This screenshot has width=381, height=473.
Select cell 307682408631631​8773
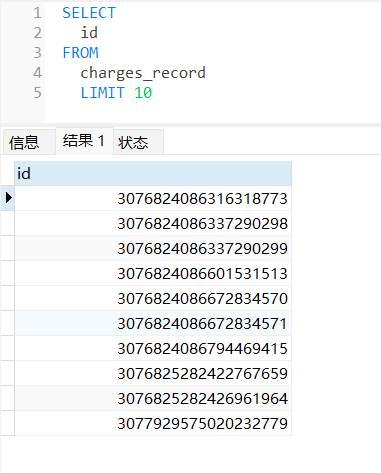153,198
